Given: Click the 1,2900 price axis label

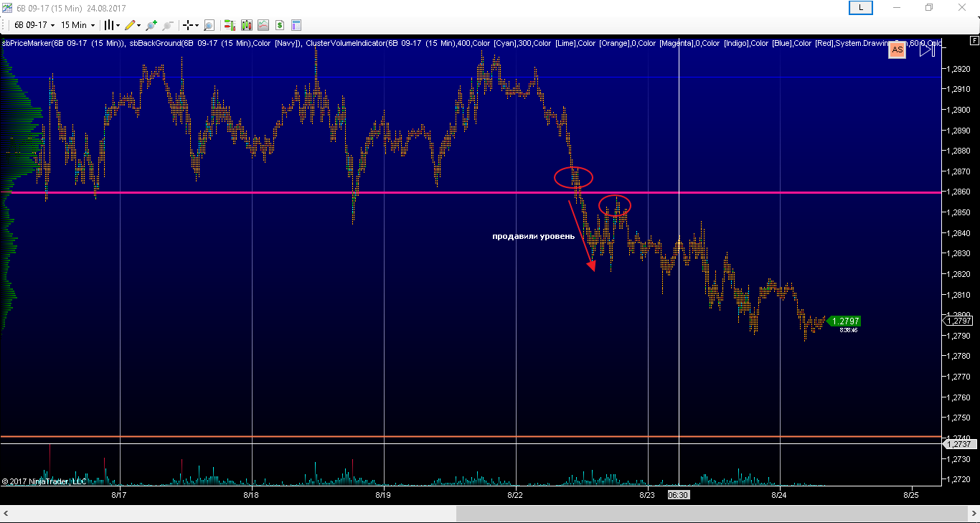Looking at the screenshot, I should pos(959,110).
